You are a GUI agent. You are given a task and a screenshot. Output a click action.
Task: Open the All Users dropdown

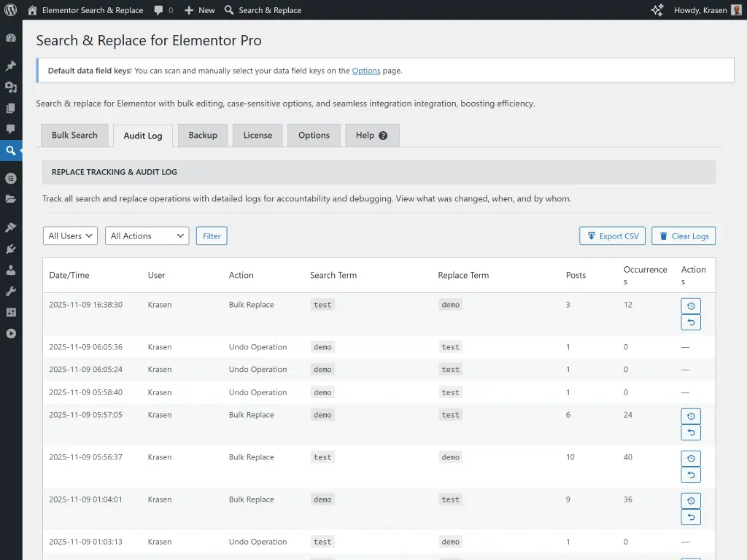[70, 236]
